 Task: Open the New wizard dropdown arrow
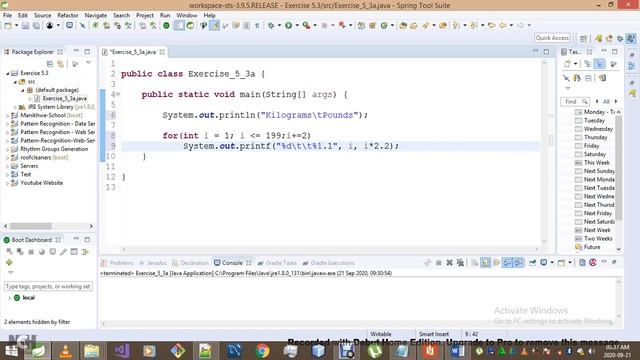[16, 26]
